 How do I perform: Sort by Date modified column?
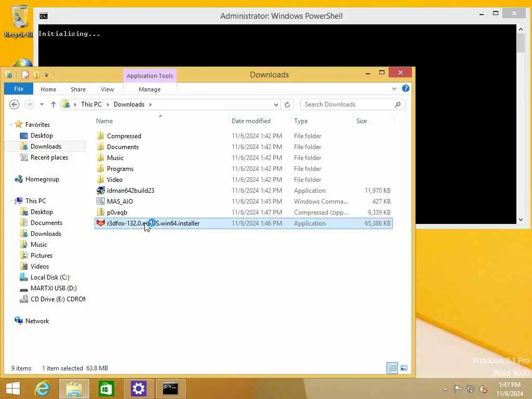(259, 121)
